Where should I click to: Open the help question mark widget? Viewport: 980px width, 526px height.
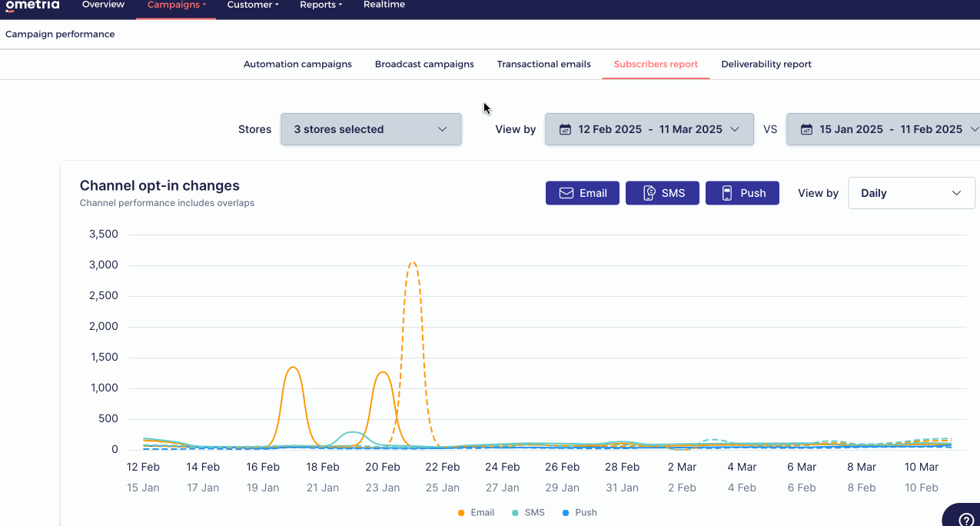[x=965, y=518]
